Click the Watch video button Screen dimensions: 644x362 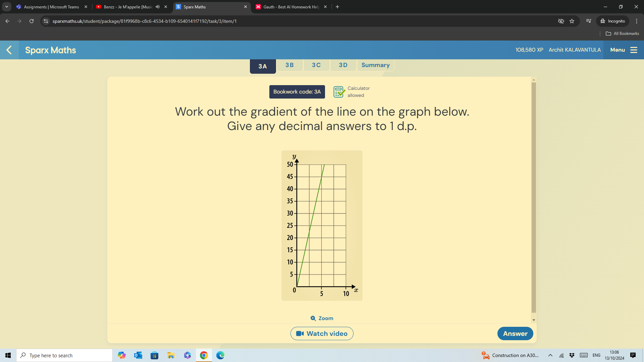[x=322, y=333]
